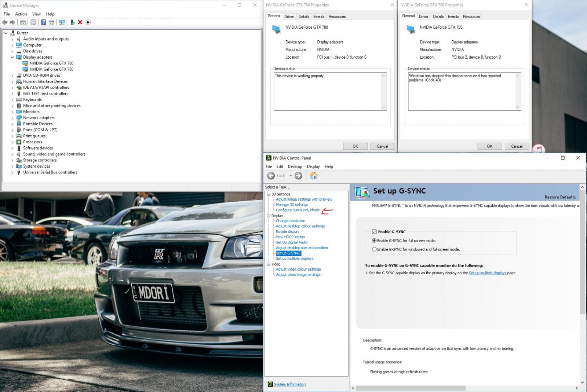Viewport: 587px width, 392px height.
Task: Click the Forward arrow in Device Manager toolbar
Action: pyautogui.click(x=12, y=22)
